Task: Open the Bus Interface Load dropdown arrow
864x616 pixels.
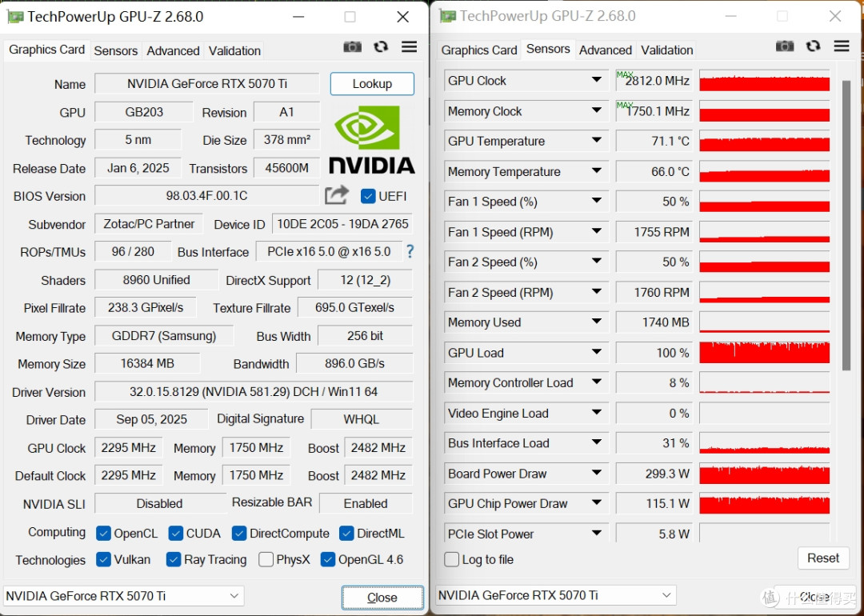Action: click(x=596, y=443)
